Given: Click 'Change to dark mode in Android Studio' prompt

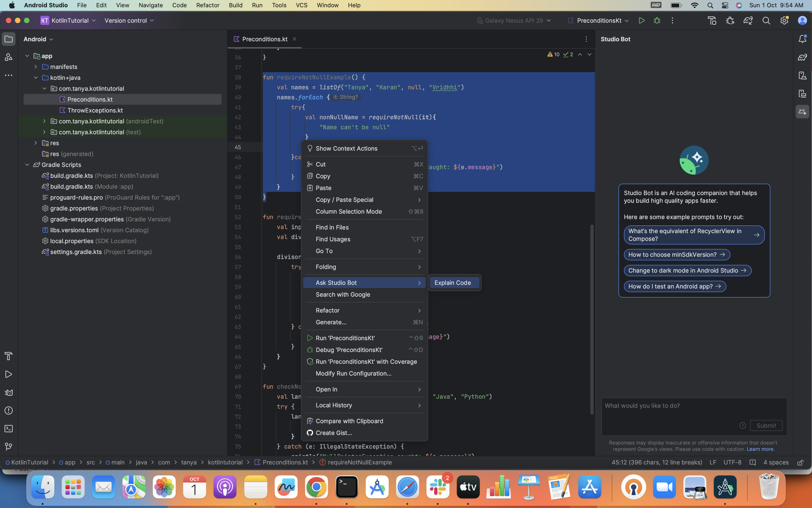Looking at the screenshot, I should pyautogui.click(x=688, y=271).
